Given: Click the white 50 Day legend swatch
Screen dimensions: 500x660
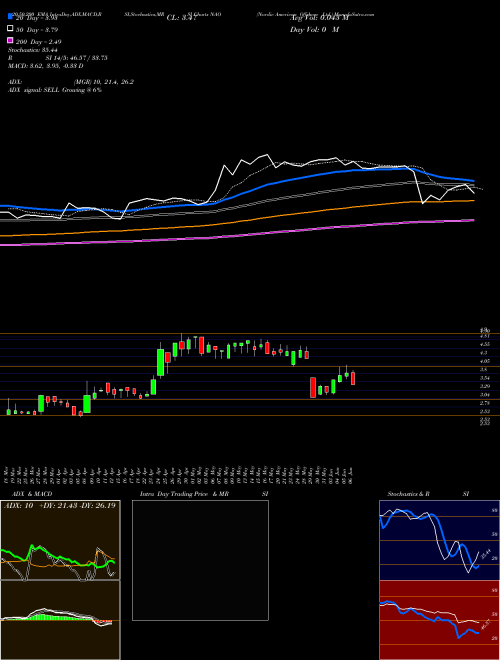Looking at the screenshot, I should click(10, 29).
